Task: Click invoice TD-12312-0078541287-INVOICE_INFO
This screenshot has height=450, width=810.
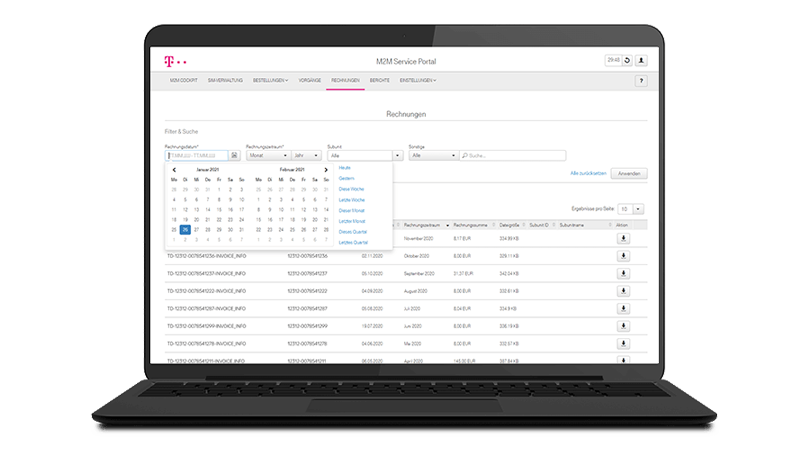Action: [206, 309]
